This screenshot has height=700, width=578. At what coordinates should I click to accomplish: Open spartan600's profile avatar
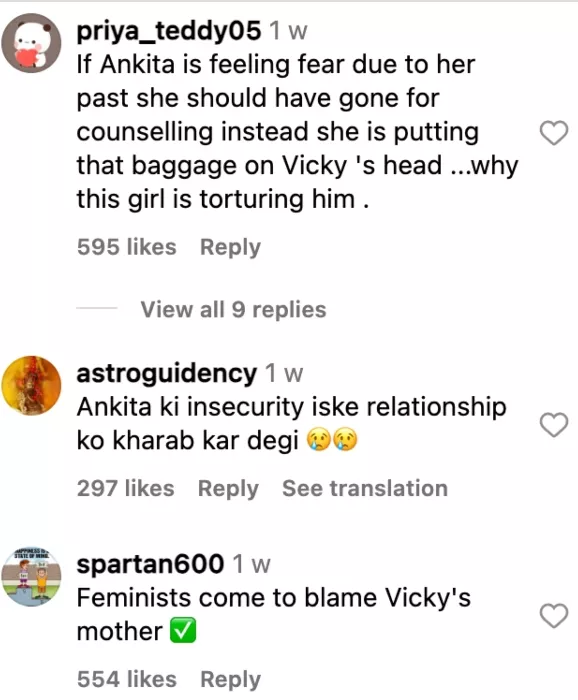[x=31, y=576]
